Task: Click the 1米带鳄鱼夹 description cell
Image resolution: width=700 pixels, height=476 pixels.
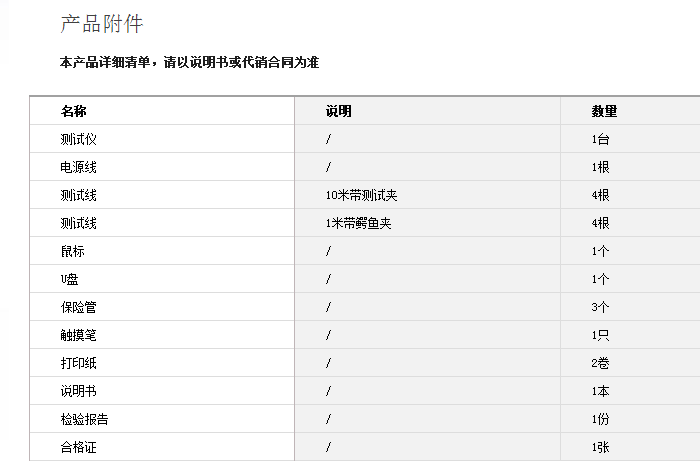Action: (x=358, y=223)
